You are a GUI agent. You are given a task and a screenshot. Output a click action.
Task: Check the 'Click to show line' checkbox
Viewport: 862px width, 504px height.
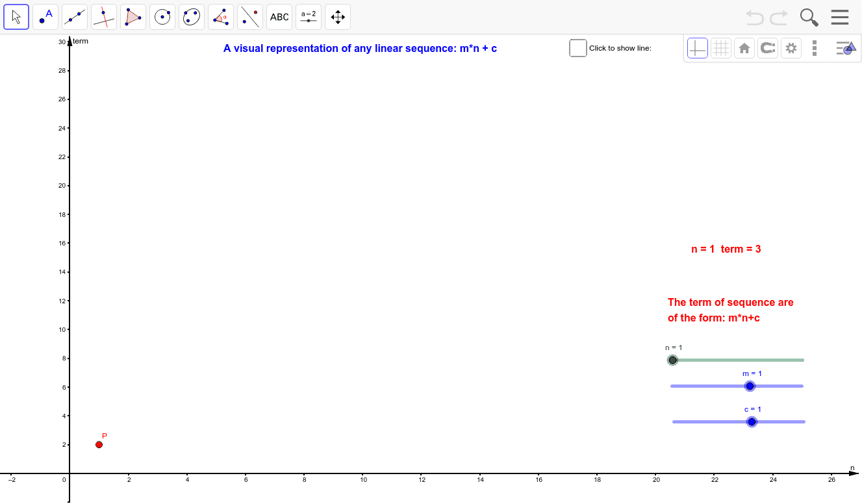click(x=578, y=48)
